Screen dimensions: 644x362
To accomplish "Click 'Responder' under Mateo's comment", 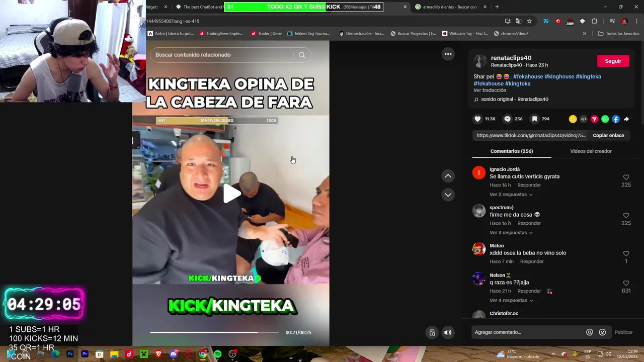I will pos(532,261).
